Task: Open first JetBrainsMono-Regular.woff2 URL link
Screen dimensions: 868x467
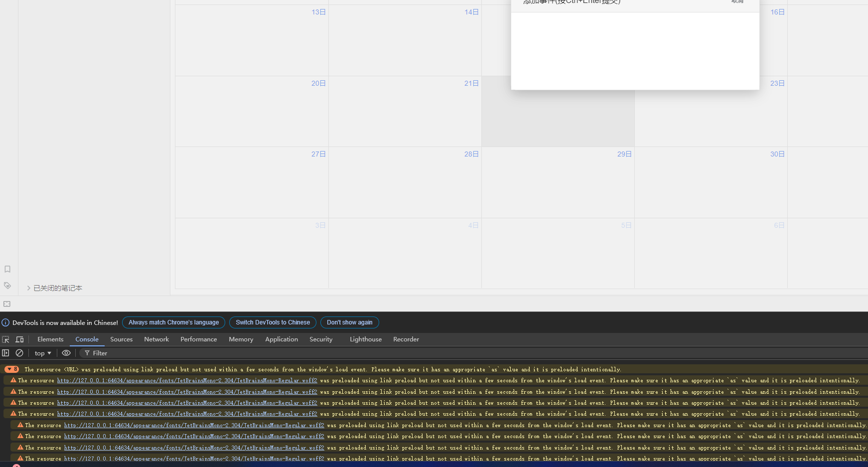Action: [187, 380]
